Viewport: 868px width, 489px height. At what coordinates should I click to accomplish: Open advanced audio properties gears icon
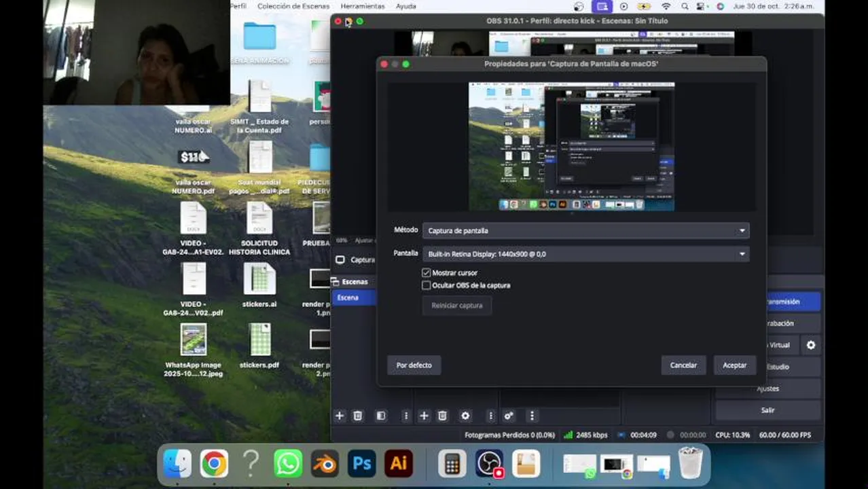tap(509, 416)
